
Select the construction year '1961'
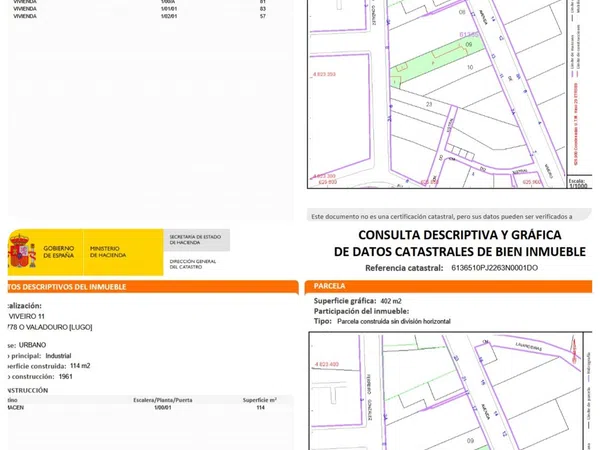65,377
